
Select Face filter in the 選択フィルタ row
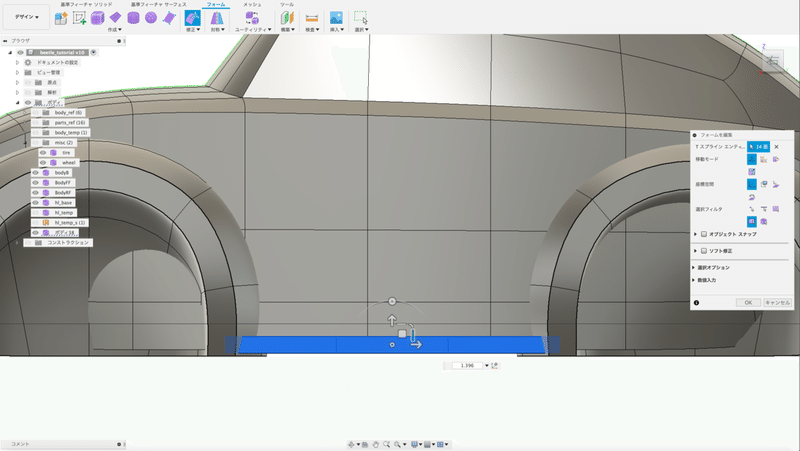[x=776, y=209]
